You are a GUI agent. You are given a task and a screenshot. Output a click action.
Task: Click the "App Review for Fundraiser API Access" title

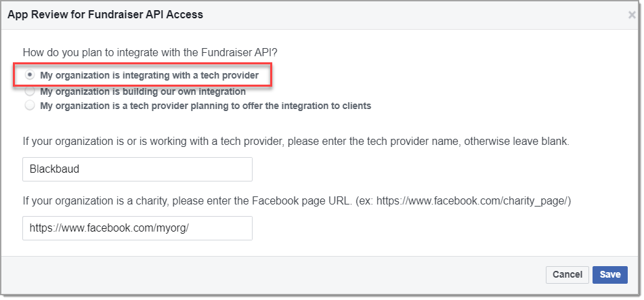(x=105, y=14)
